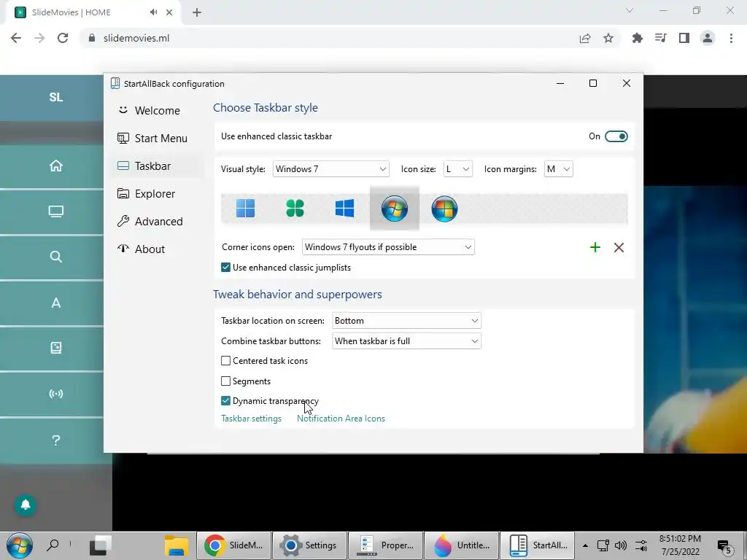
Task: Select the green four-leaf clover orb
Action: click(295, 209)
